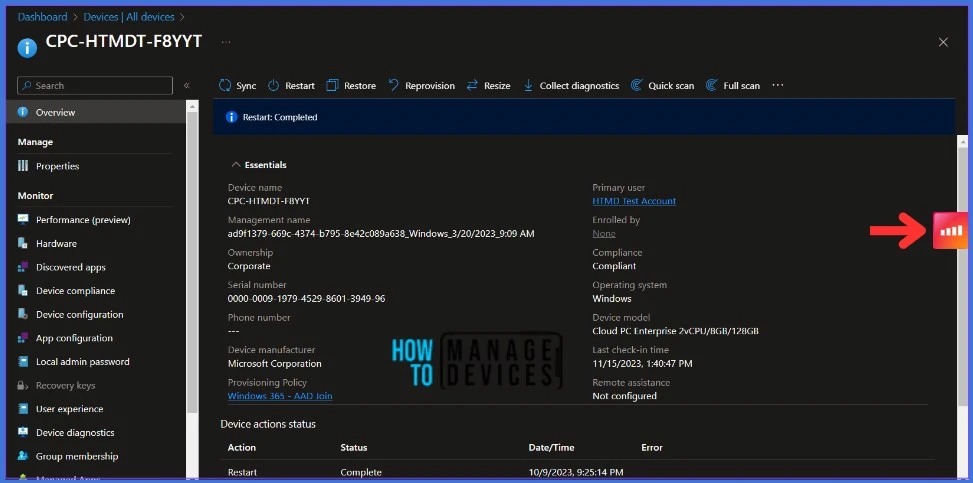973x483 pixels.
Task: Open the ellipsis next to device title
Action: pyautogui.click(x=226, y=42)
